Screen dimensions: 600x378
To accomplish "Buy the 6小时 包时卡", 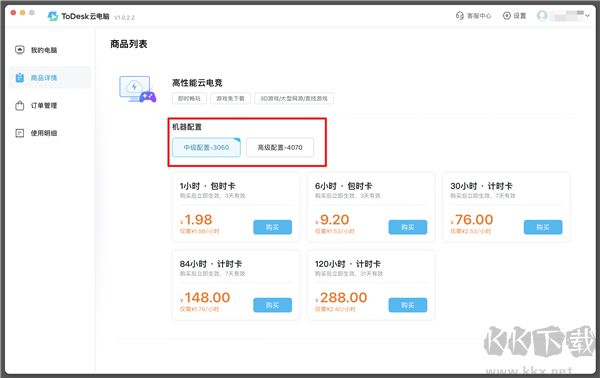I will pyautogui.click(x=408, y=227).
